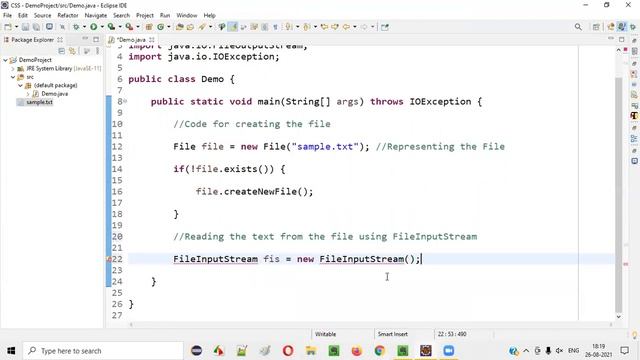
Task: Open the Edit menu
Action: (x=23, y=15)
